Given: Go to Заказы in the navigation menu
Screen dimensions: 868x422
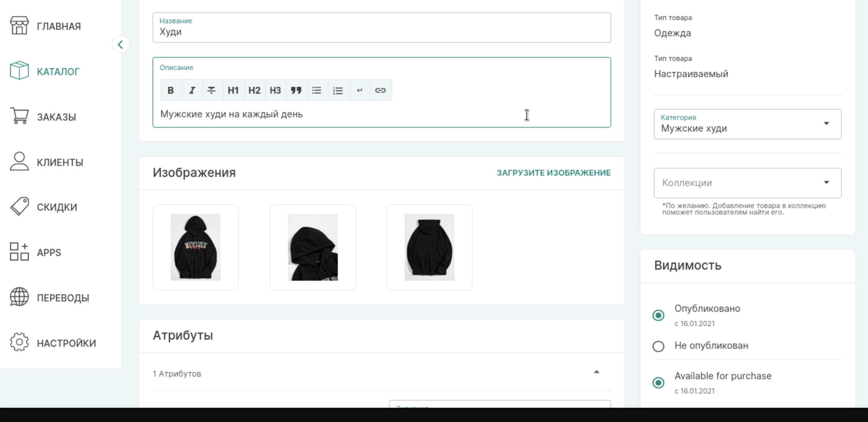Looking at the screenshot, I should coord(57,117).
